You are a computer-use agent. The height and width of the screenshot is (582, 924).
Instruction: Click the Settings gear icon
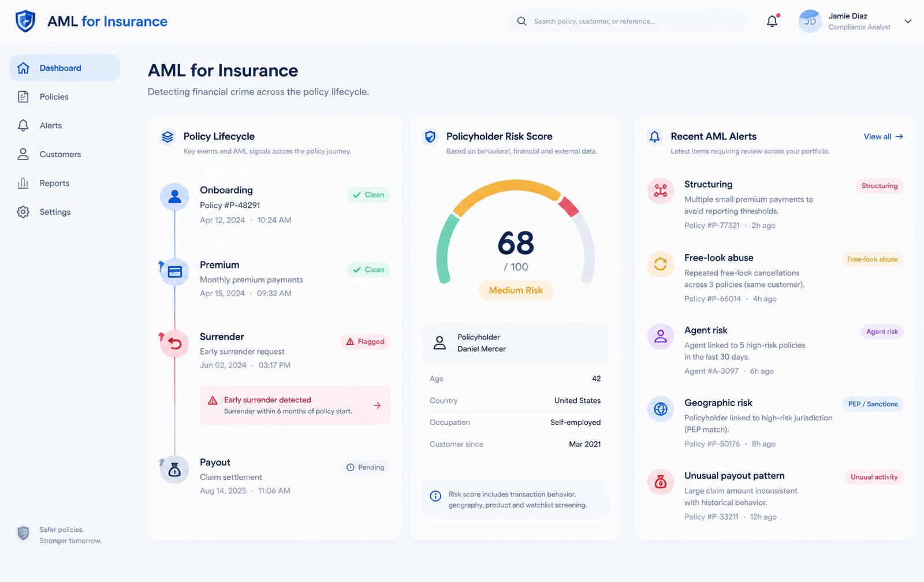(x=23, y=212)
